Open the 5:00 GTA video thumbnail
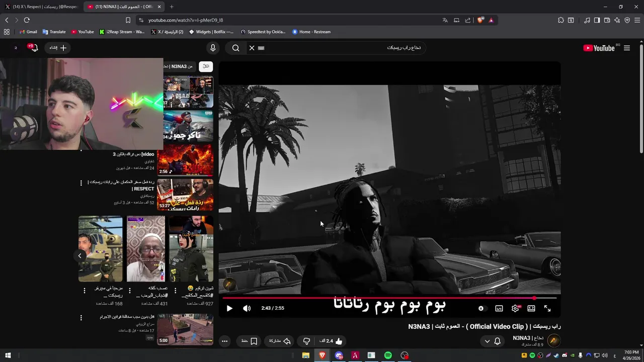 pos(186,329)
